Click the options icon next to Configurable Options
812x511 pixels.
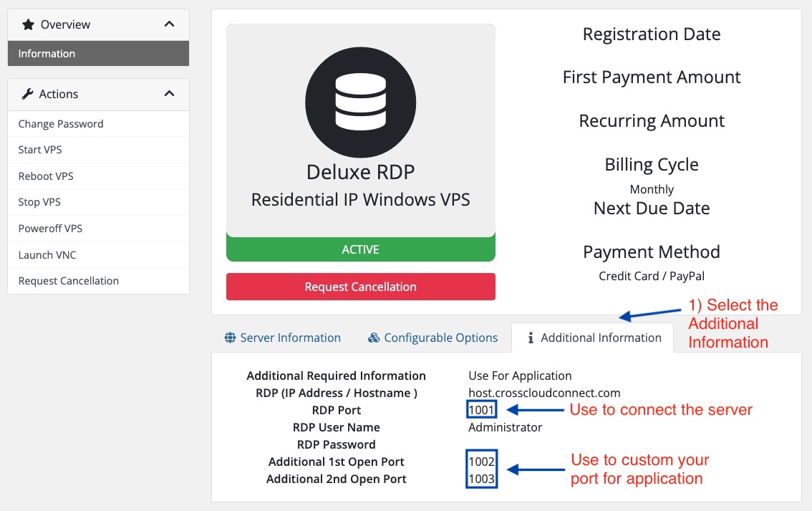374,338
